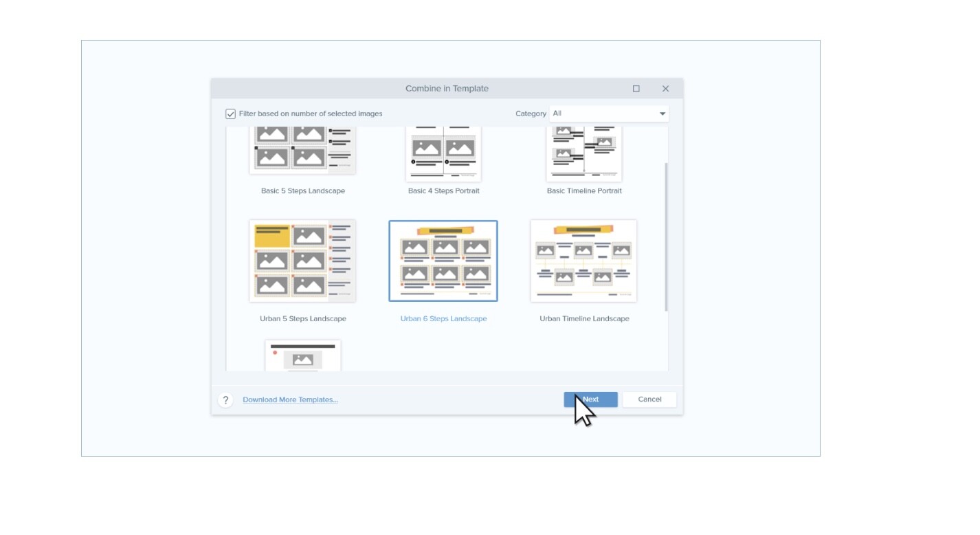Viewport: 980px width, 535px height.
Task: Select Basic 4 Steps Portrait thumbnail
Action: 443,153
